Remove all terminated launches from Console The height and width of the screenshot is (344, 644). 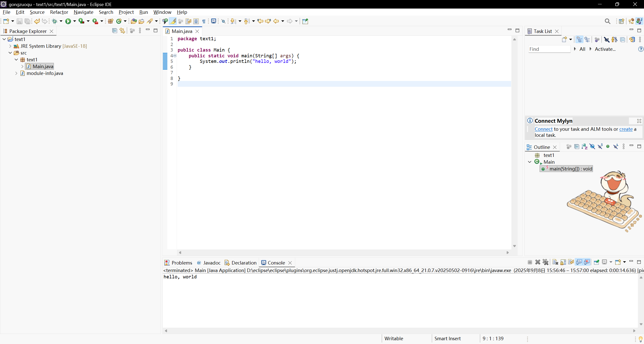pos(546,262)
